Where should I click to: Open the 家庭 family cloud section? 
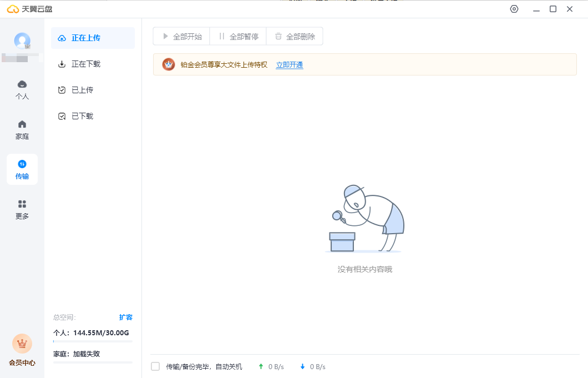22,130
